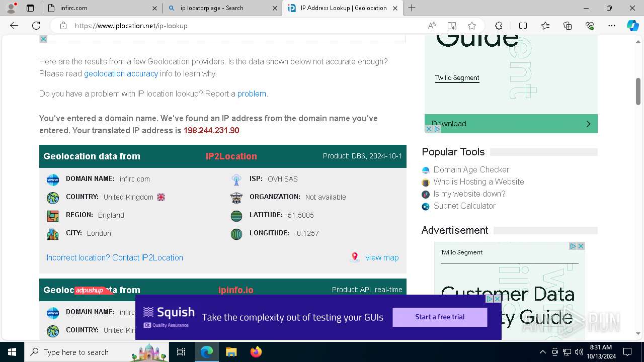Click Start a free trial button

440,317
